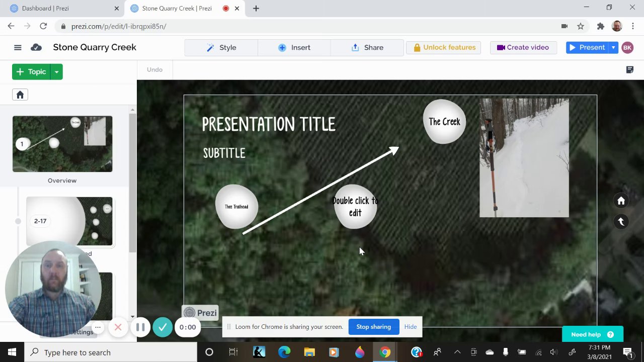Click the canvas back arrow icon
Image resolution: width=644 pixels, height=362 pixels.
(621, 222)
